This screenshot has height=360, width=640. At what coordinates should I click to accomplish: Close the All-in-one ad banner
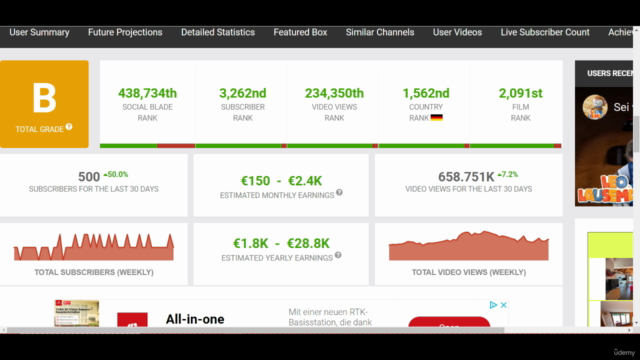tap(504, 305)
